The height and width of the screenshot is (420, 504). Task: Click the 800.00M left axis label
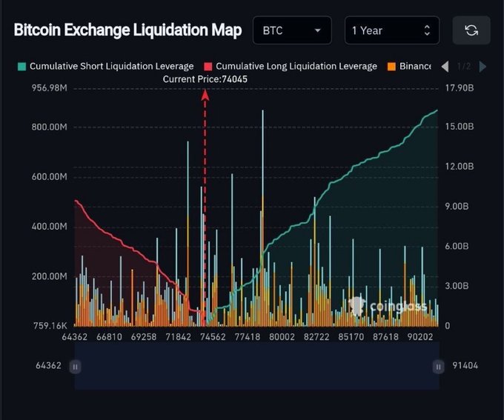(x=50, y=127)
